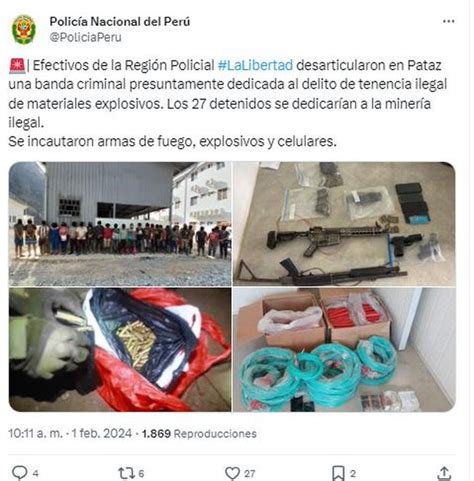Bookmark the tweet with bookmark icon

[338, 473]
